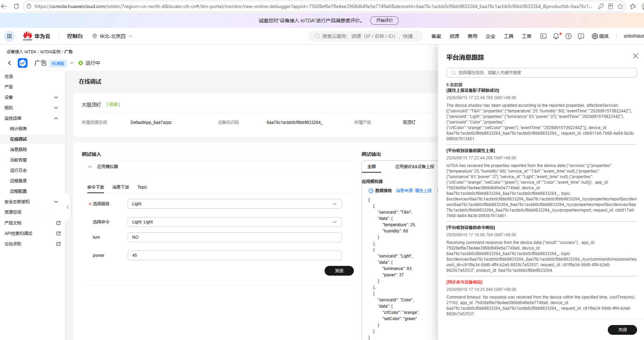Open 消息跟踪 in the sidebar
The width and height of the screenshot is (644, 340).
[x=18, y=150]
